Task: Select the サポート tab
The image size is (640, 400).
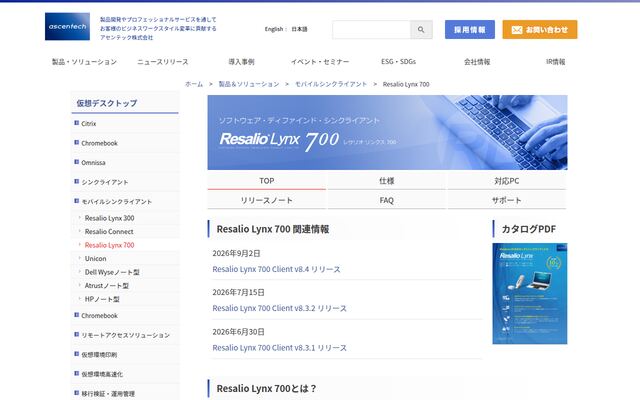Action: tap(507, 200)
